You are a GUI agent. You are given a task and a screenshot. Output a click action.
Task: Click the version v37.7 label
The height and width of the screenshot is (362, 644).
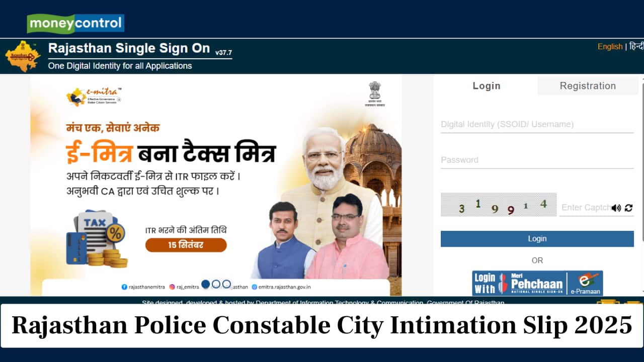223,52
